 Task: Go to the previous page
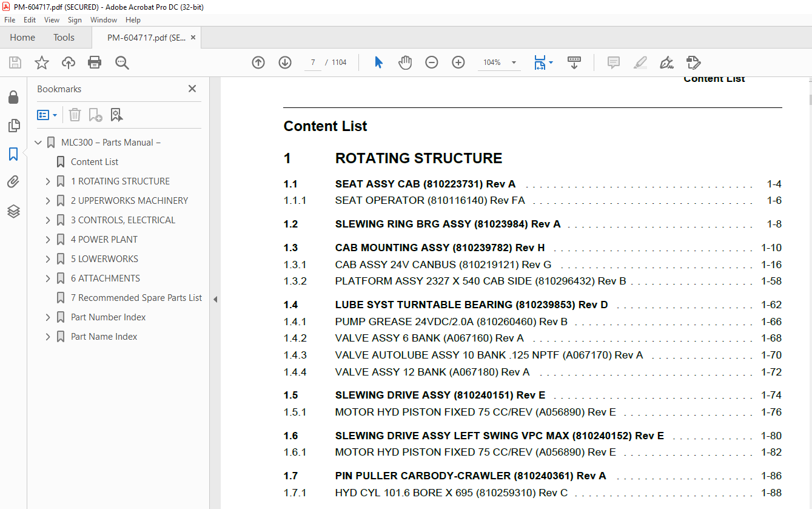point(258,62)
